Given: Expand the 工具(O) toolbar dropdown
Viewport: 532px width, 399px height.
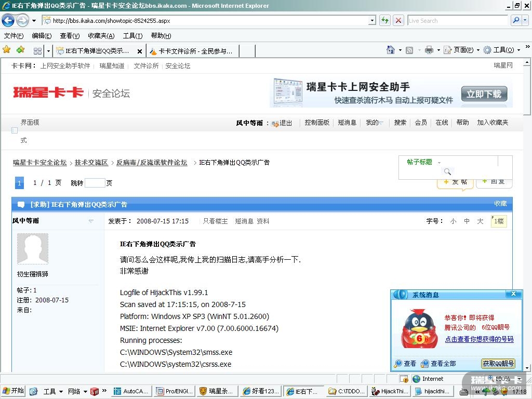Looking at the screenshot, I should [518, 50].
